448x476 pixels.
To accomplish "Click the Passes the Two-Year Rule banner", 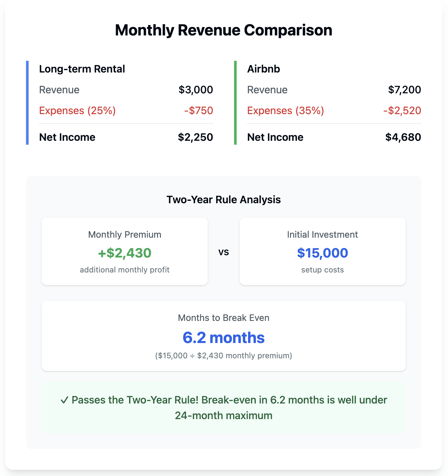I will tap(224, 407).
